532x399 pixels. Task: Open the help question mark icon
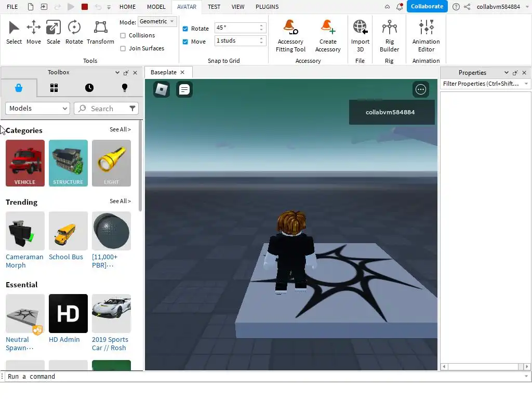(x=456, y=6)
